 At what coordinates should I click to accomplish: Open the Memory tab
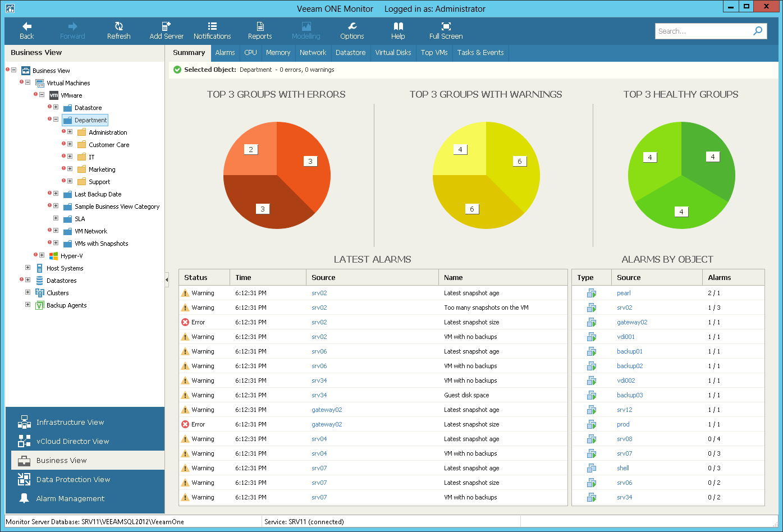click(278, 53)
